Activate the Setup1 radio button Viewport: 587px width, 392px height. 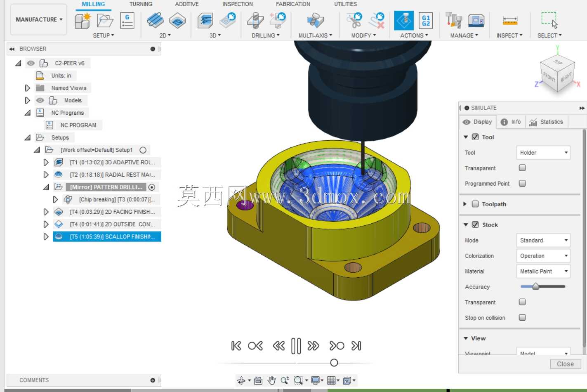click(143, 150)
